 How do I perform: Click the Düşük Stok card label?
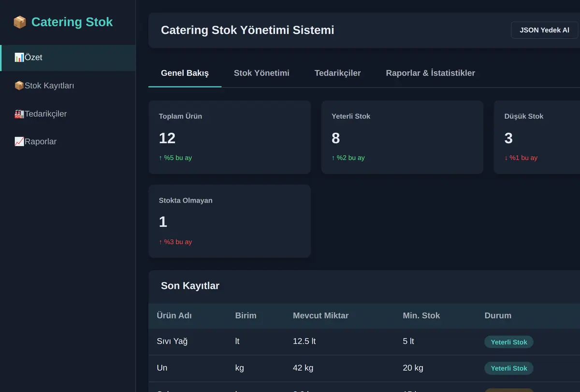click(x=523, y=116)
